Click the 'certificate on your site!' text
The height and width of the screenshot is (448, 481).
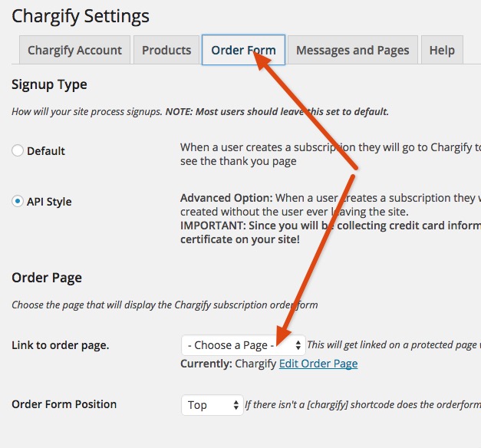coord(240,239)
